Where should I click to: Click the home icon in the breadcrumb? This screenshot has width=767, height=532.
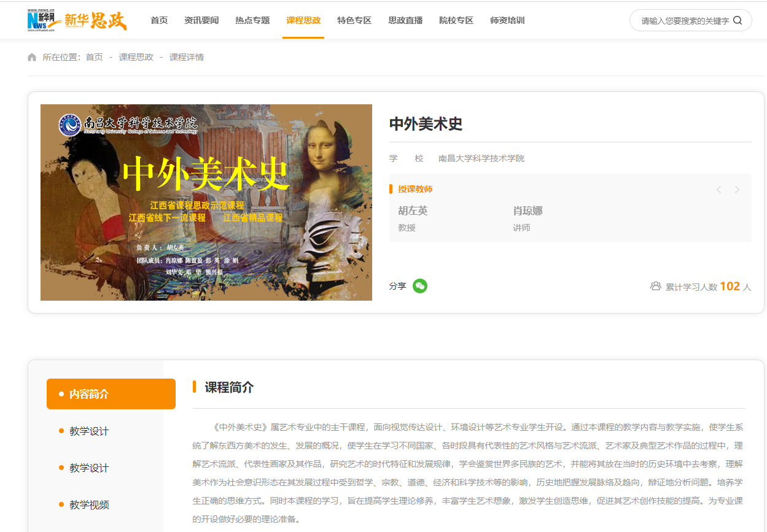[32, 57]
